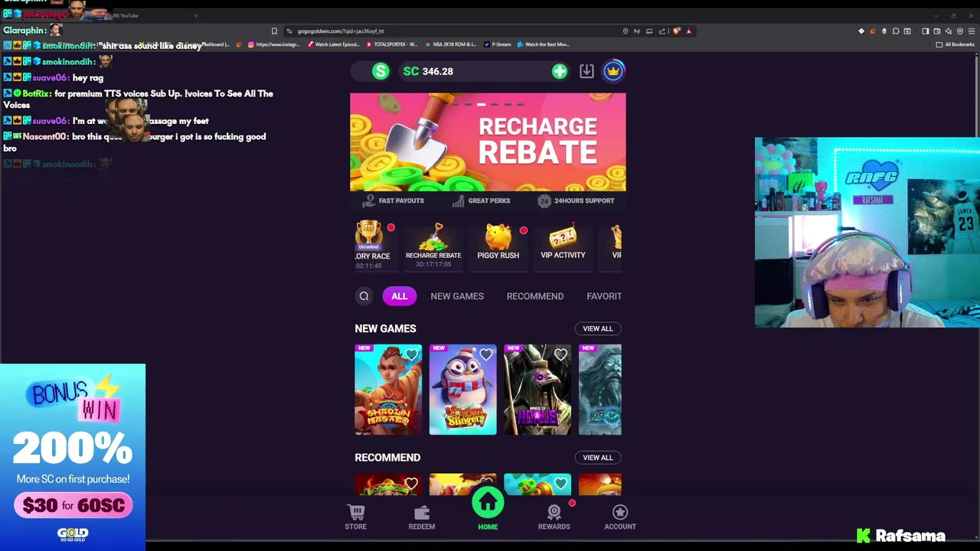Viewport: 980px width, 551px height.
Task: Open the Account star icon
Action: [620, 512]
